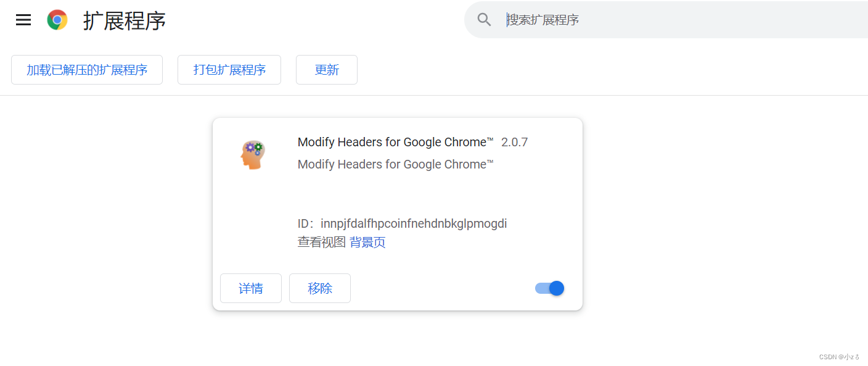Disable the Modify Headers extension toggle
Screen dimensions: 868x366
(549, 288)
